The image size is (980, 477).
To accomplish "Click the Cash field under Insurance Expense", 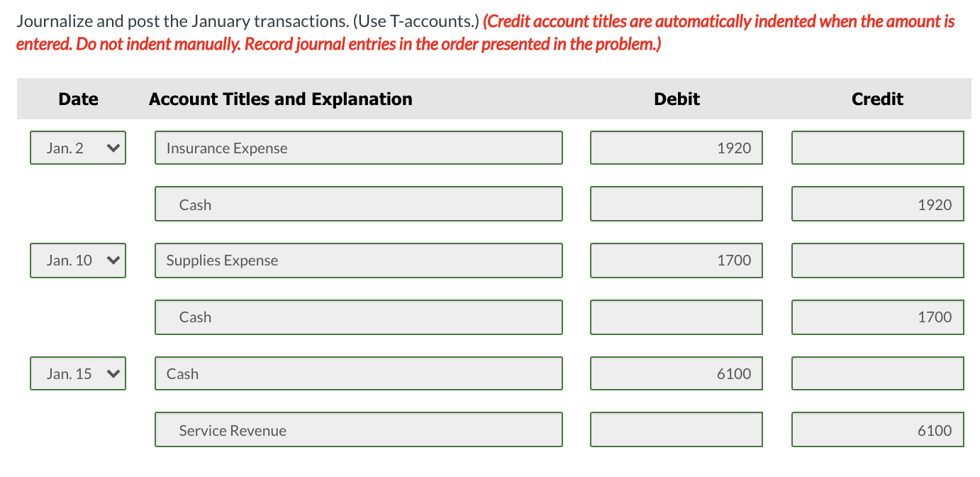I will [358, 204].
